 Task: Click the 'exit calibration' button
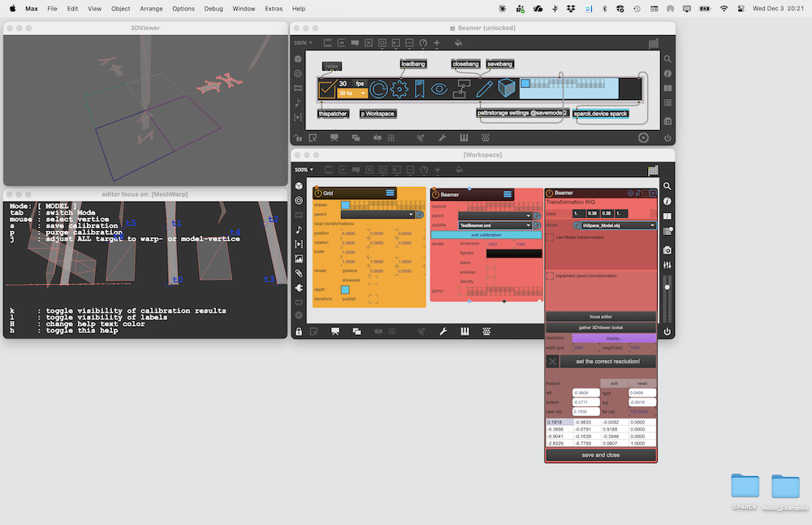486,234
